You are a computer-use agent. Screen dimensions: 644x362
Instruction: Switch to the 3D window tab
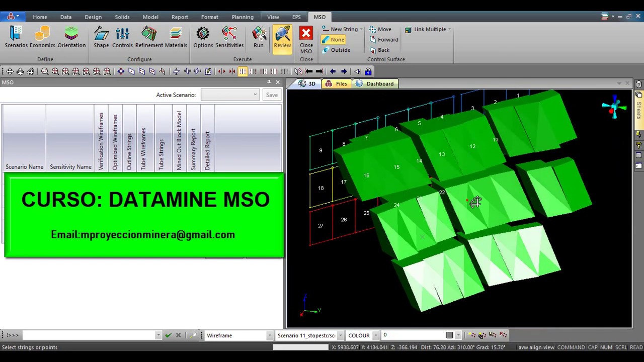(307, 84)
